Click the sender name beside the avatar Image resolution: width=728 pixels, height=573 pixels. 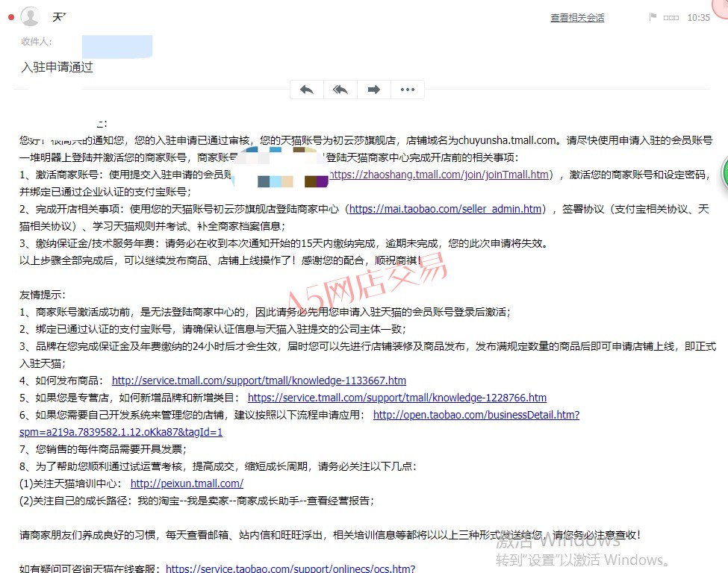60,17
